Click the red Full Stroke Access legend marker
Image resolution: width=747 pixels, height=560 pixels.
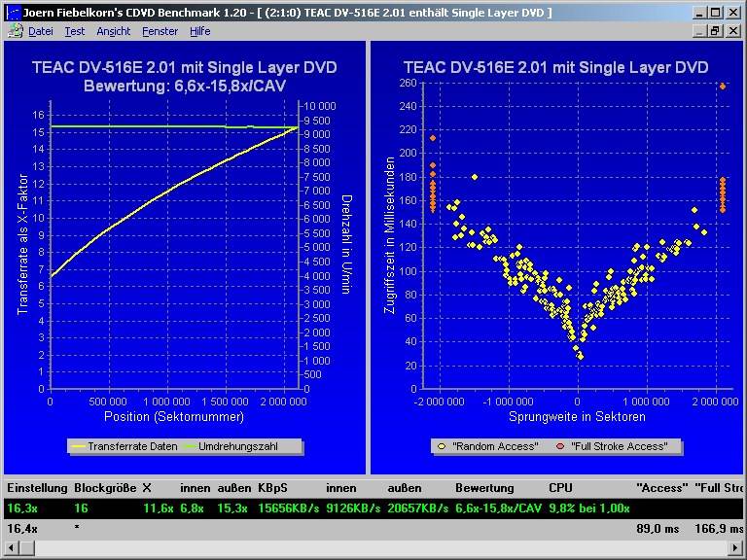pos(560,446)
